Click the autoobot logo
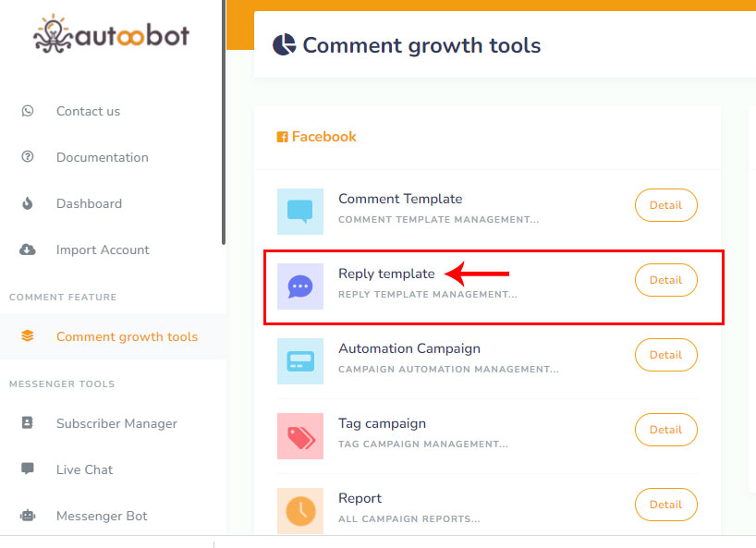The height and width of the screenshot is (548, 756). tap(111, 33)
